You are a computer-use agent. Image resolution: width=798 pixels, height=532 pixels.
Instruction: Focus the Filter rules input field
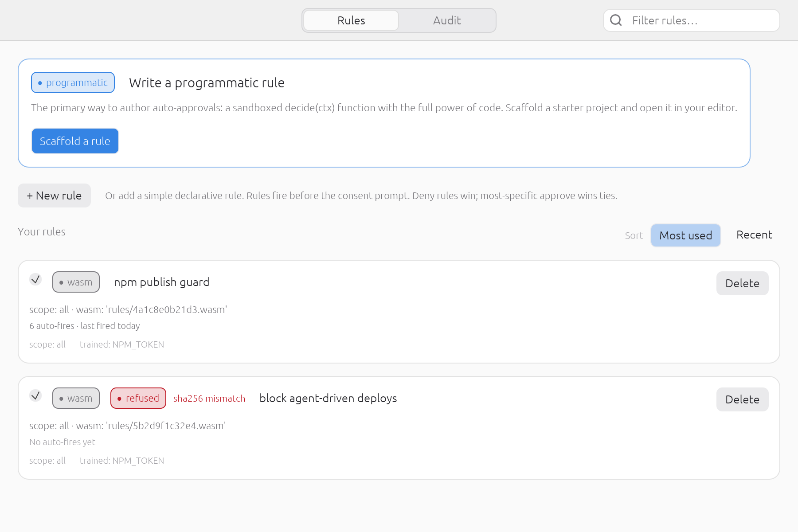[692, 20]
